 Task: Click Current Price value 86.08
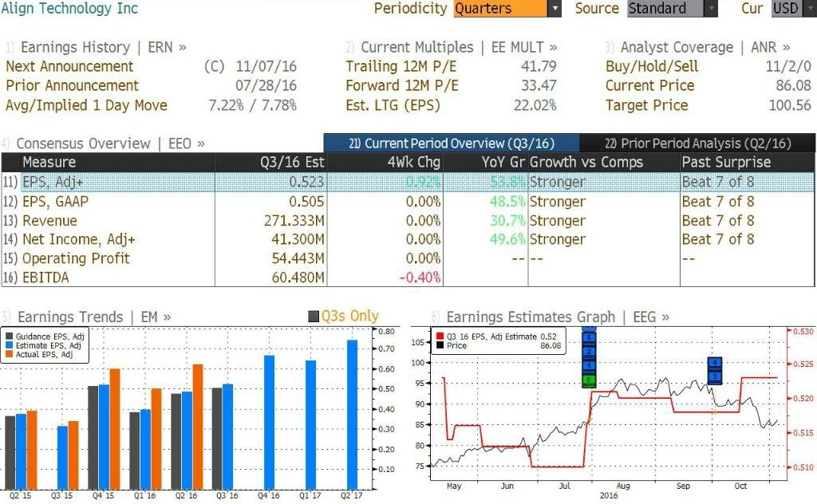point(794,85)
